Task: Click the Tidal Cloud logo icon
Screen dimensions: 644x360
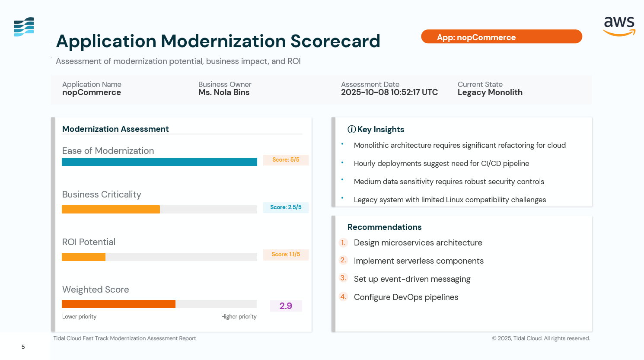Action: [x=24, y=27]
